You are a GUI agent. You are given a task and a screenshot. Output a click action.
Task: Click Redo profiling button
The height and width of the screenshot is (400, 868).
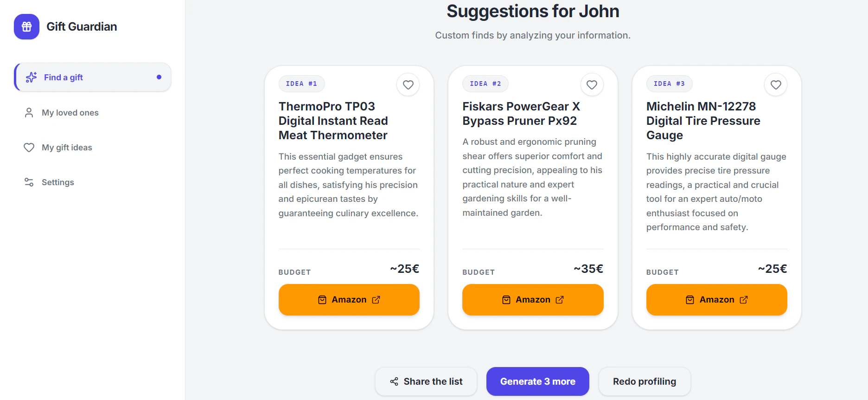645,381
